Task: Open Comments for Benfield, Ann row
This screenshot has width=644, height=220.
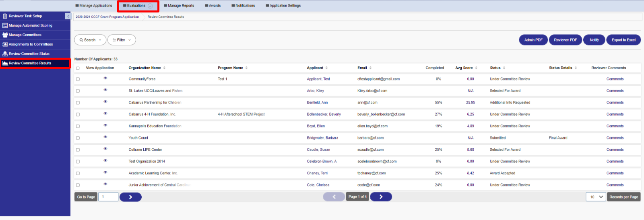Action: (615, 102)
